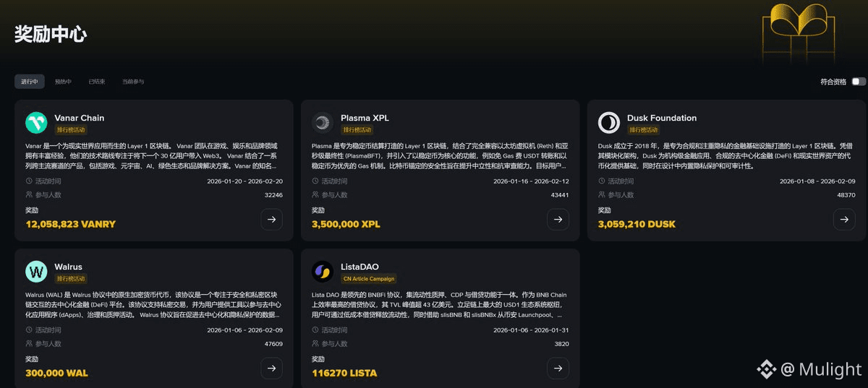Open ListaDAO campaign via arrow button
This screenshot has height=388, width=868.
coord(558,368)
